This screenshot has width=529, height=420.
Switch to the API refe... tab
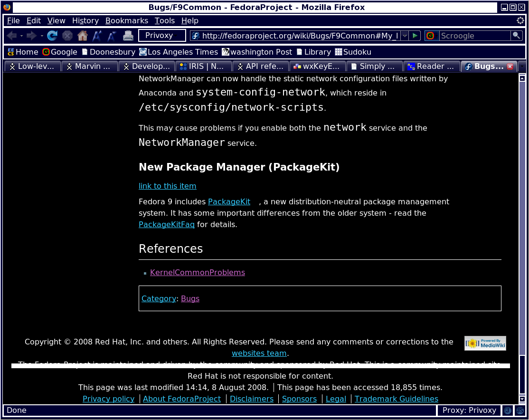point(260,67)
